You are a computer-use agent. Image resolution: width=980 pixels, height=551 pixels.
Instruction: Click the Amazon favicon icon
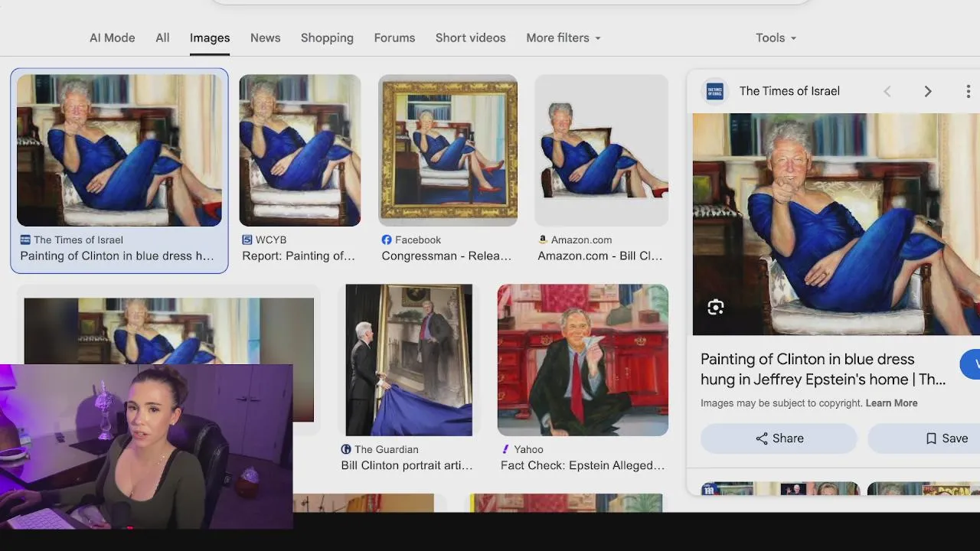(543, 240)
